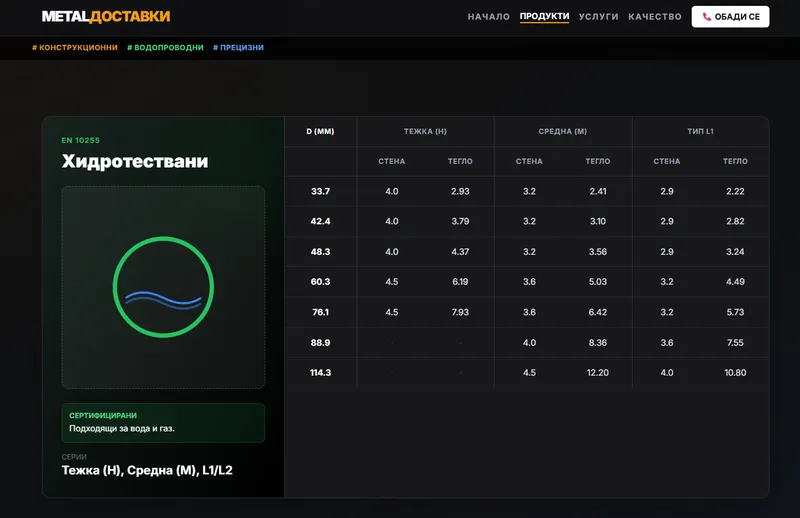The width and height of the screenshot is (800, 518).
Task: Click the СЕРТИФИЦИРАНИ info box label
Action: pos(103,415)
